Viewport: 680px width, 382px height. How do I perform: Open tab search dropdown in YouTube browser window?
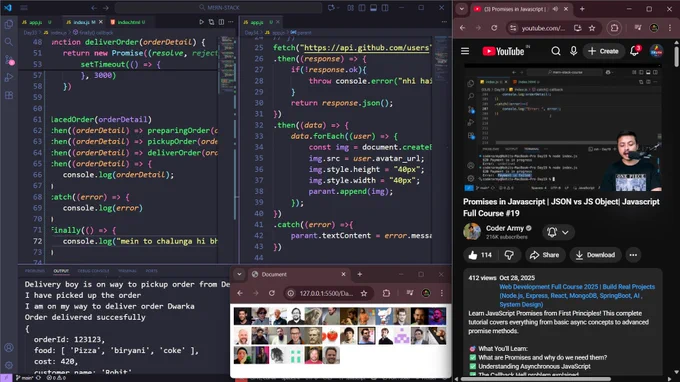[x=461, y=9]
